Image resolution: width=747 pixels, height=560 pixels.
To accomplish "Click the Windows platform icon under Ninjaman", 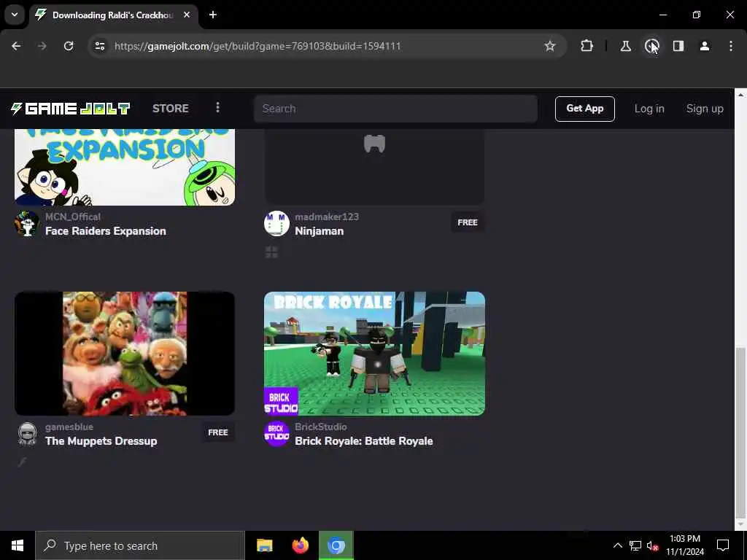I will (271, 252).
